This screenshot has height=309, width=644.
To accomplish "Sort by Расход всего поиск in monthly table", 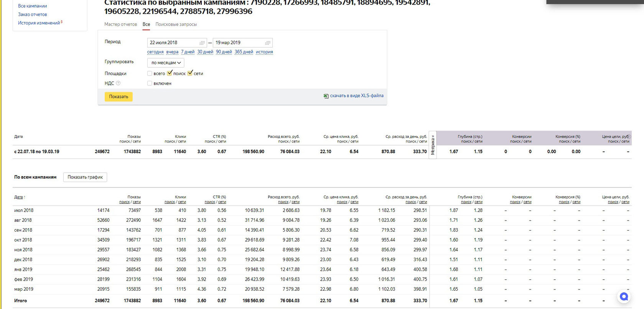I will [x=283, y=202].
